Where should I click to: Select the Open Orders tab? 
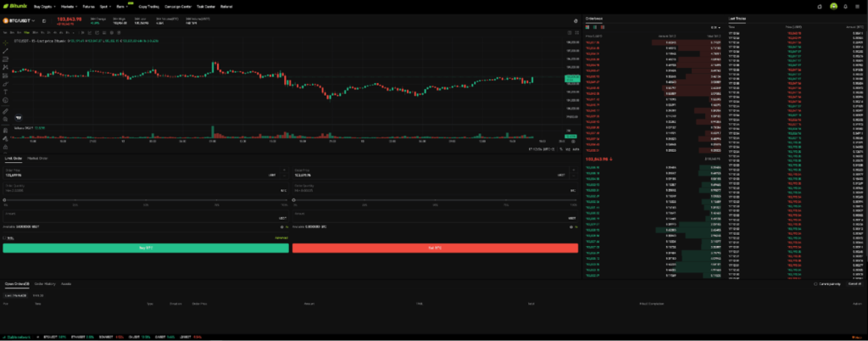click(x=17, y=283)
